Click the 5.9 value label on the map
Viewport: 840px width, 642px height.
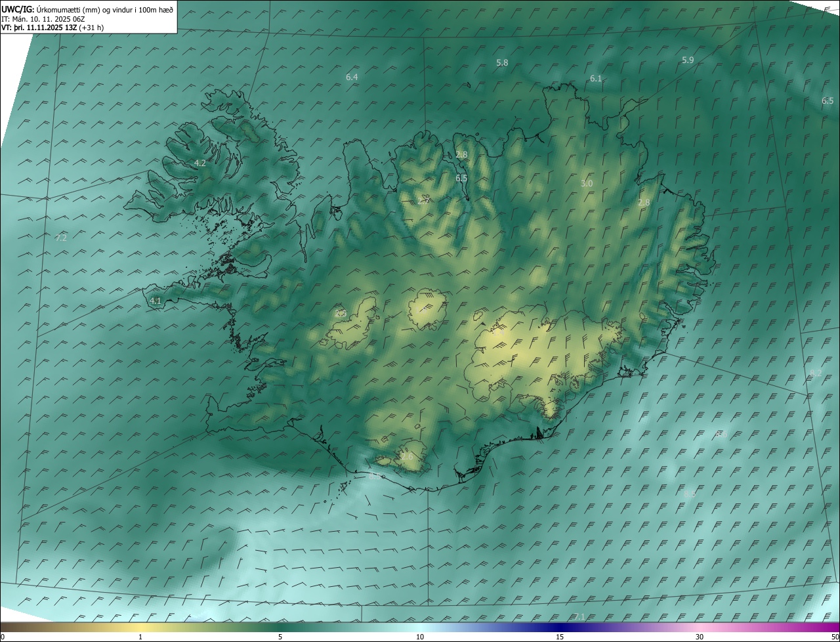coord(688,60)
